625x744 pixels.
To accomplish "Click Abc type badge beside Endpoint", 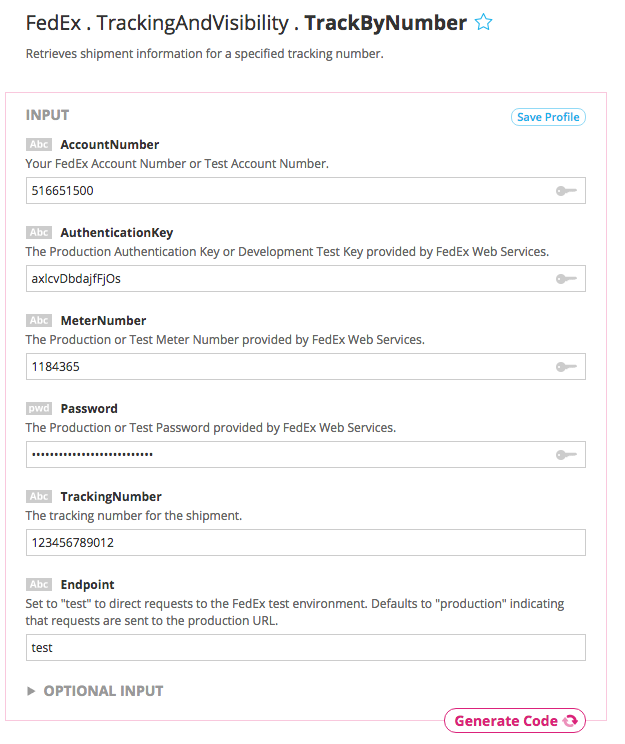I will tap(39, 585).
